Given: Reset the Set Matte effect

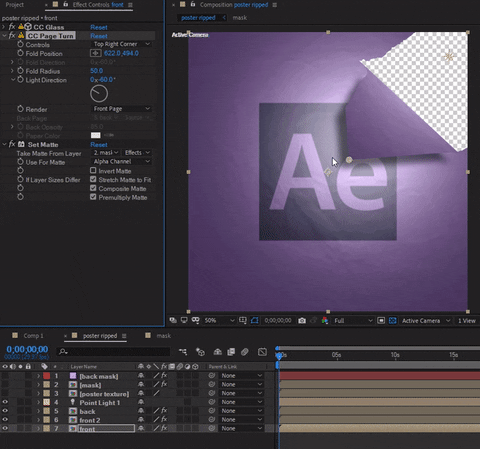Looking at the screenshot, I should pos(99,144).
